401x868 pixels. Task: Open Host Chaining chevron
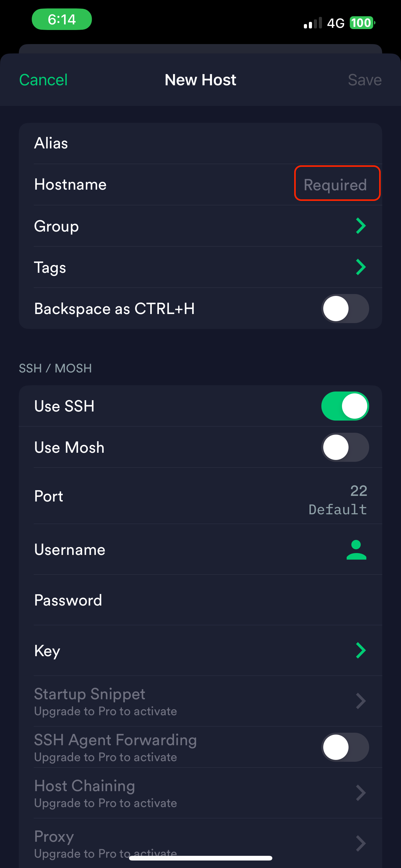(361, 793)
